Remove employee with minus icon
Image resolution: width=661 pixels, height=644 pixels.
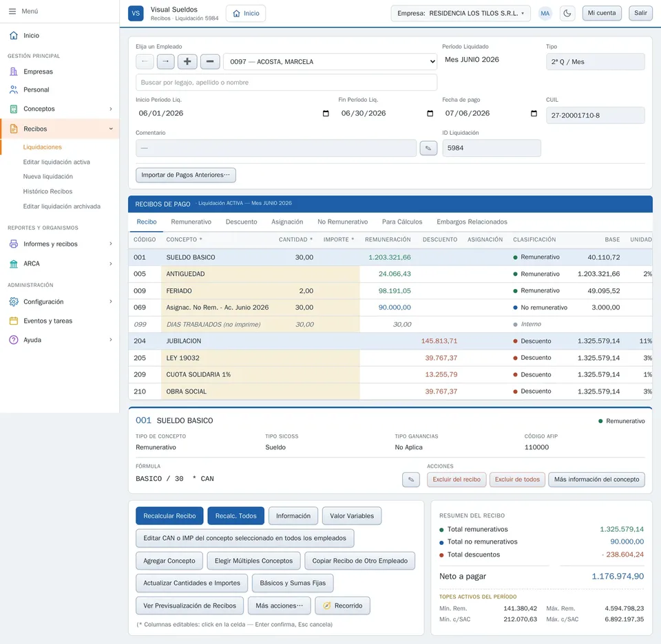(x=210, y=61)
